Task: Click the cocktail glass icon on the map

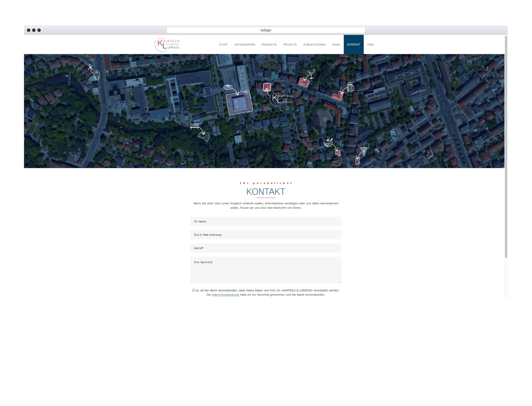Action: tap(311, 74)
